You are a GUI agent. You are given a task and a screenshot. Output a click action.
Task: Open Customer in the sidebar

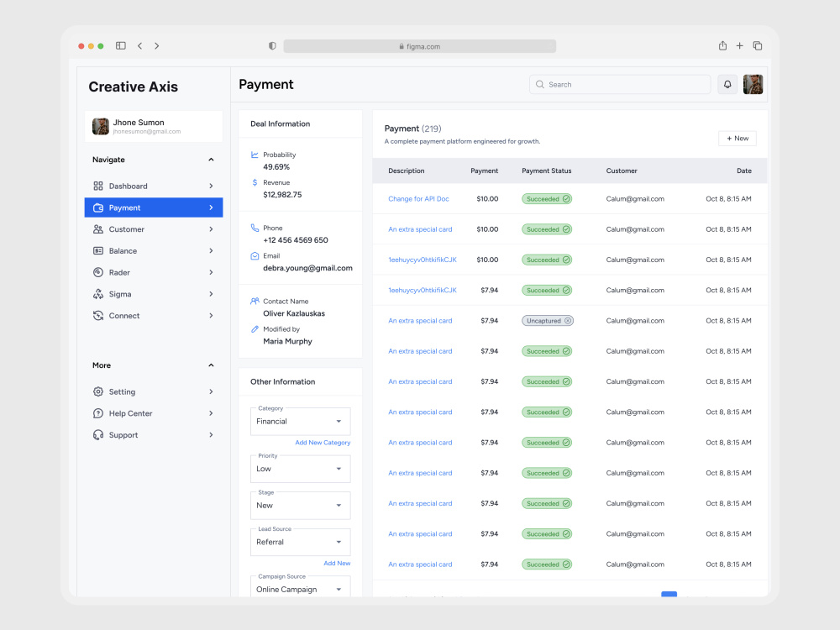click(154, 229)
